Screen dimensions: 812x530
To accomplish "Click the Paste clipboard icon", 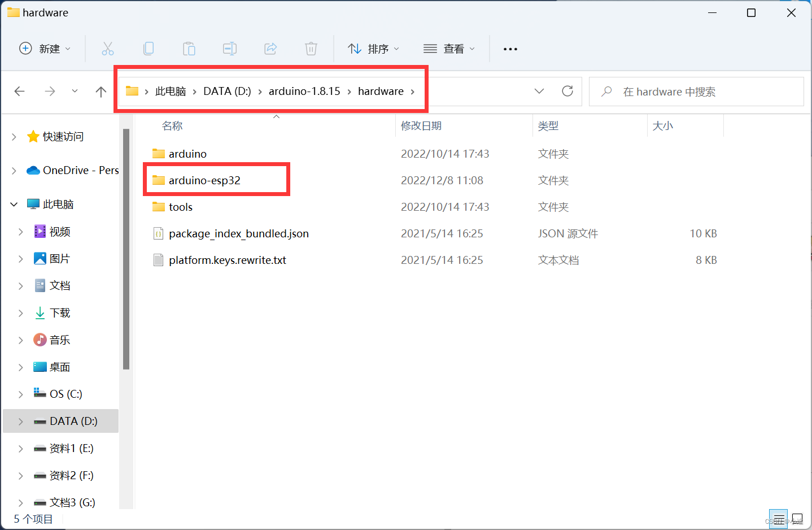I will [189, 49].
